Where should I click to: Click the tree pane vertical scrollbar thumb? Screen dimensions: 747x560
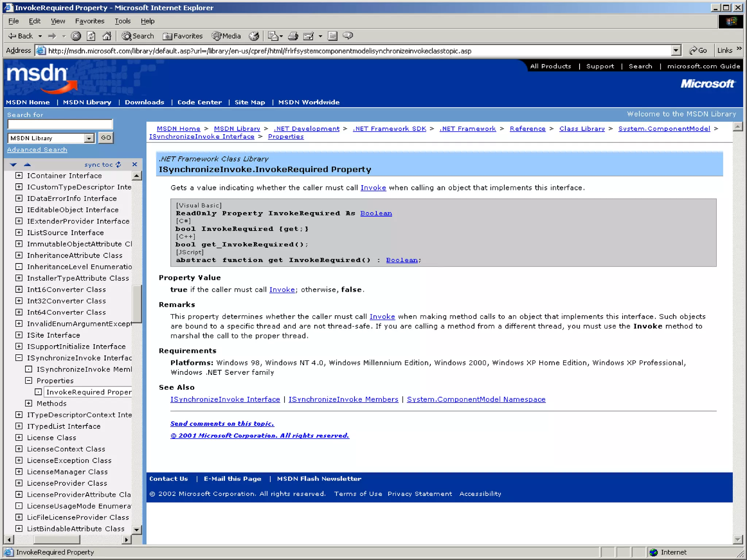tap(137, 303)
